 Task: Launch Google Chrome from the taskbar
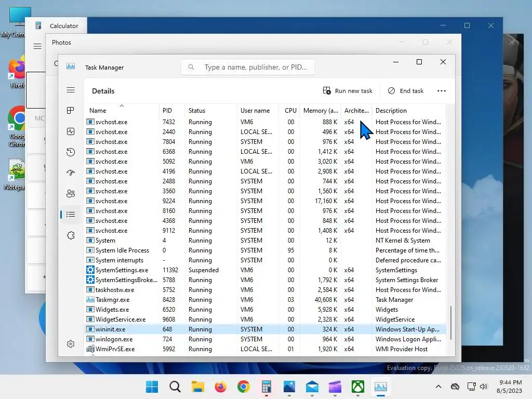coord(244,387)
